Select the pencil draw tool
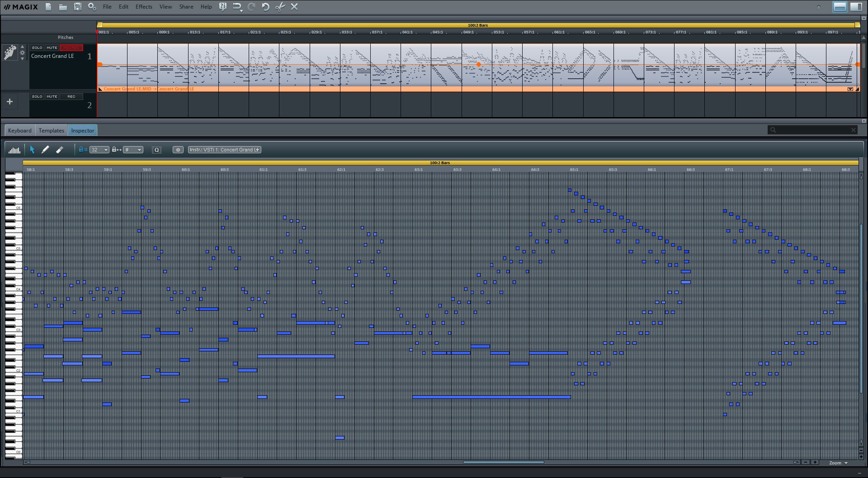 point(45,149)
